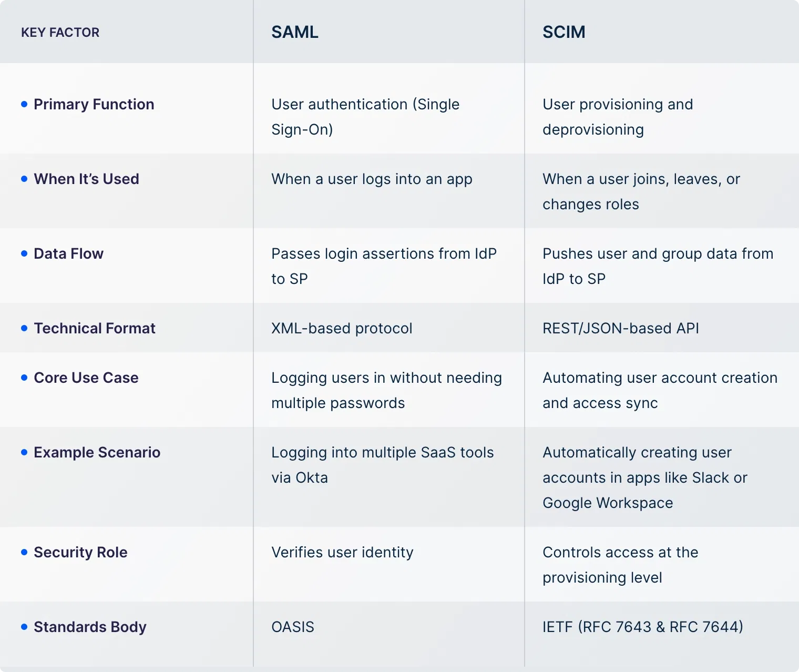The image size is (799, 672).
Task: Click the blue dot before Security Role
Action: pyautogui.click(x=24, y=552)
